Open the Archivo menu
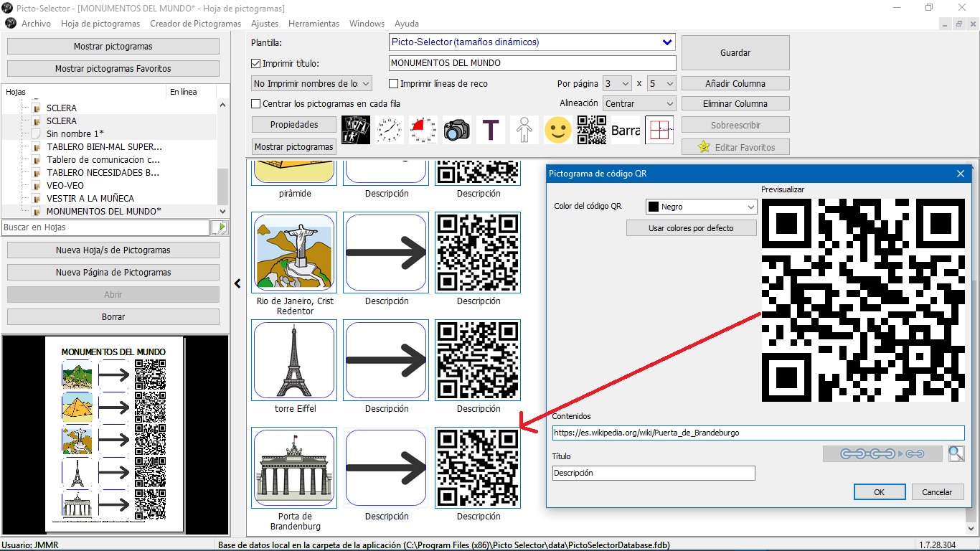 (36, 24)
